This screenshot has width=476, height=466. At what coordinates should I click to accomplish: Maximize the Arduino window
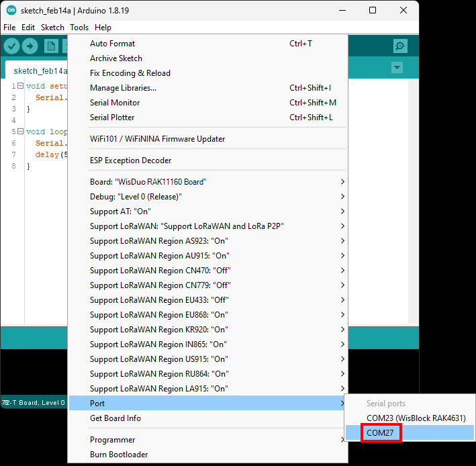pos(373,10)
